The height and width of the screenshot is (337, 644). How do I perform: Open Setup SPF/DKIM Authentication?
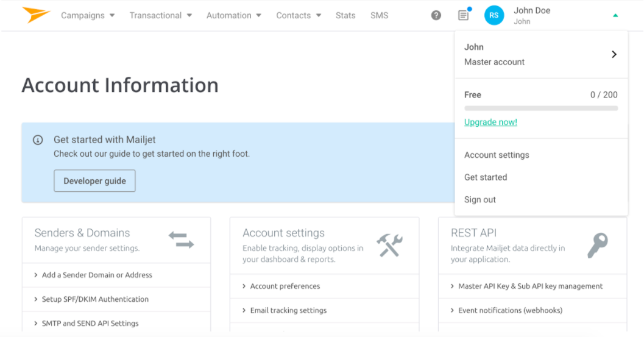[95, 299]
